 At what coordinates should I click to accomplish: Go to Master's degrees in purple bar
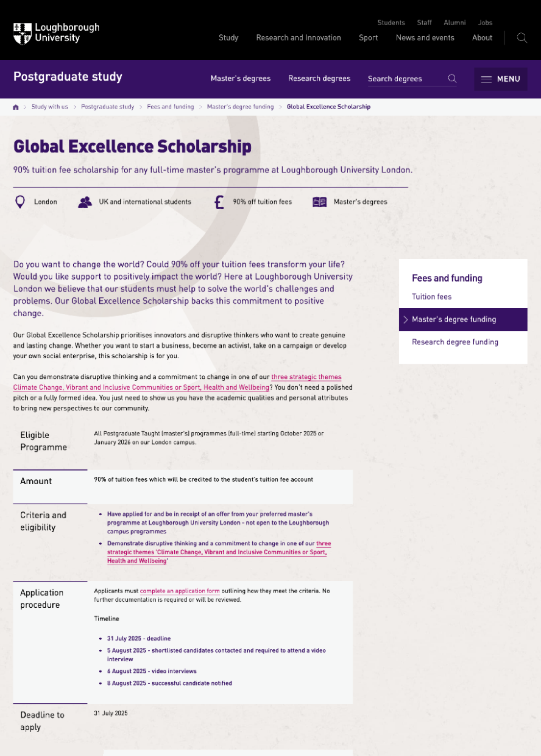(240, 79)
